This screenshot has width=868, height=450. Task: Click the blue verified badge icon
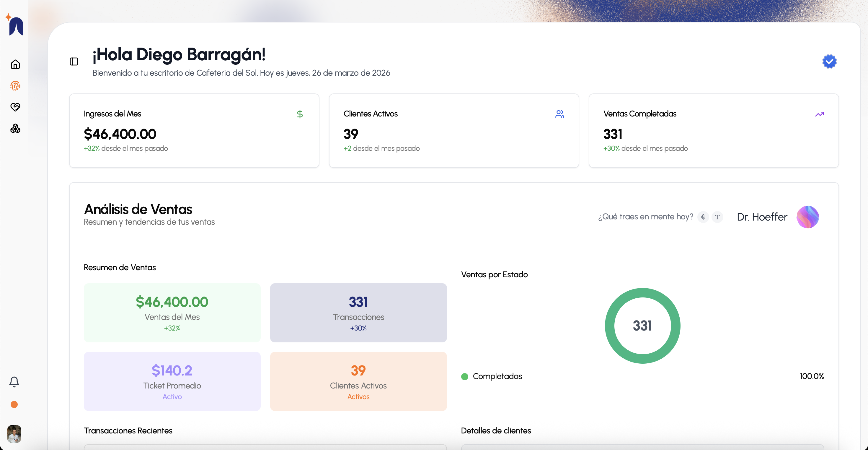829,61
